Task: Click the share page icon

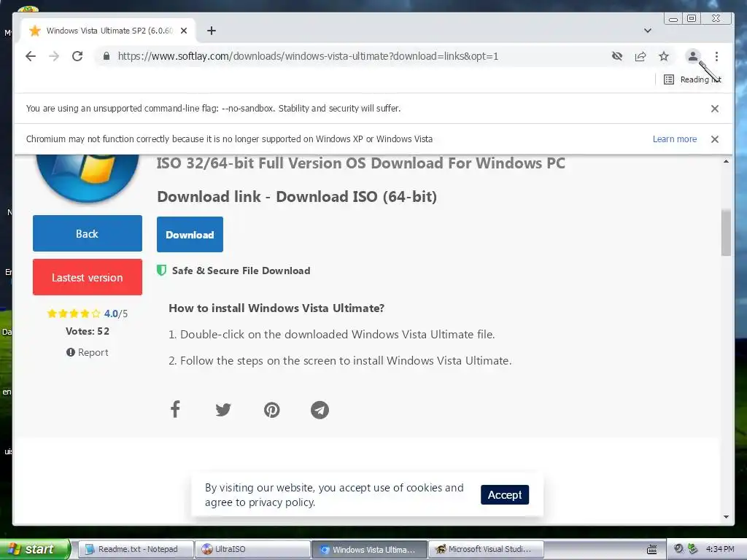Action: click(640, 56)
